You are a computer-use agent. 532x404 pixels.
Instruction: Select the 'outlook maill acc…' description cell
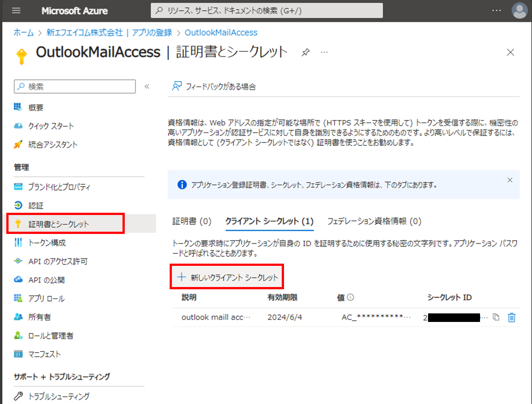click(216, 317)
